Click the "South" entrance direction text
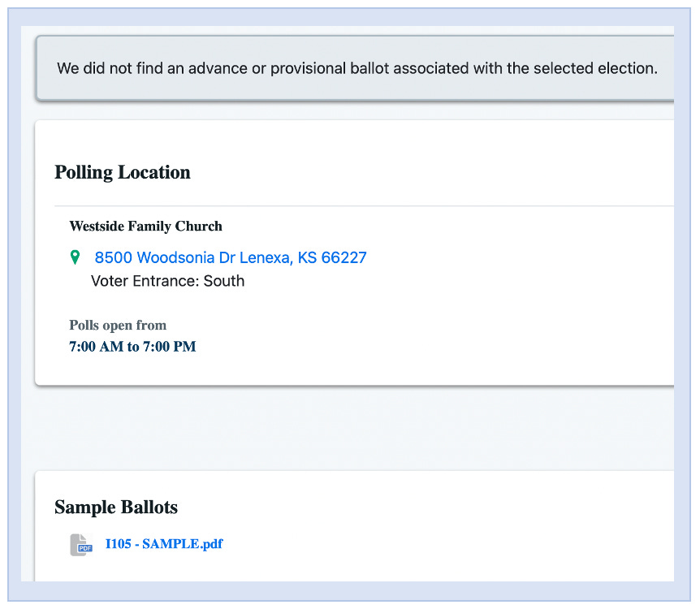The image size is (700, 609). click(223, 281)
